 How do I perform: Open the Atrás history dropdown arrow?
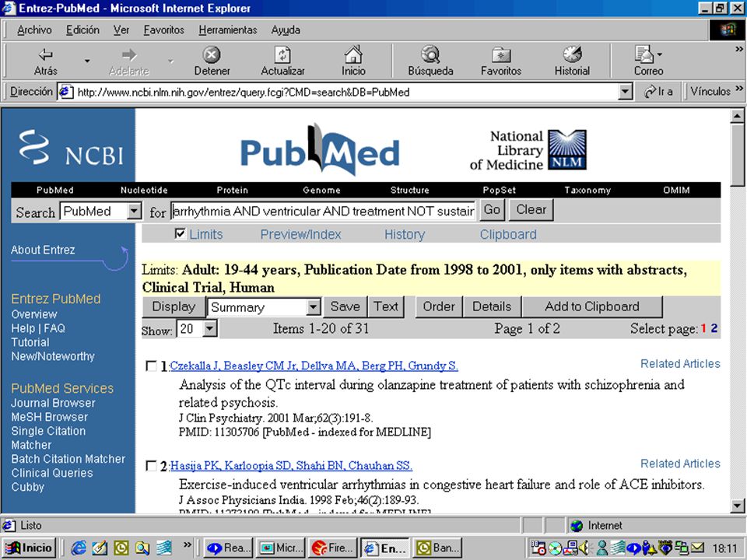(87, 61)
